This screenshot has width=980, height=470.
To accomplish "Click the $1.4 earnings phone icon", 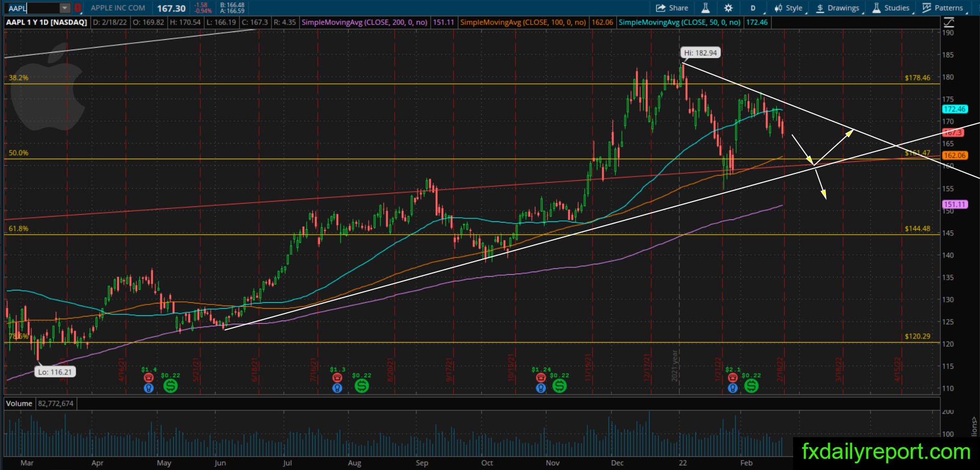I will 149,378.
